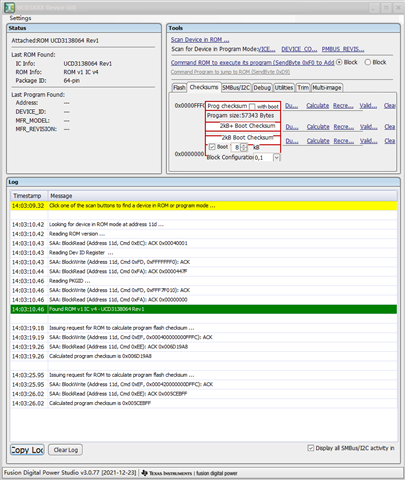Click the Message column header

(x=222, y=196)
